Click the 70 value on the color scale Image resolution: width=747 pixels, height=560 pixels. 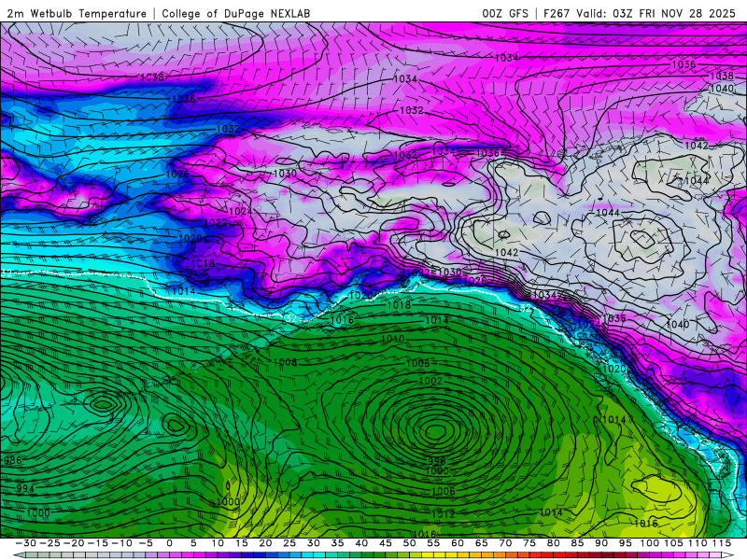(505, 543)
